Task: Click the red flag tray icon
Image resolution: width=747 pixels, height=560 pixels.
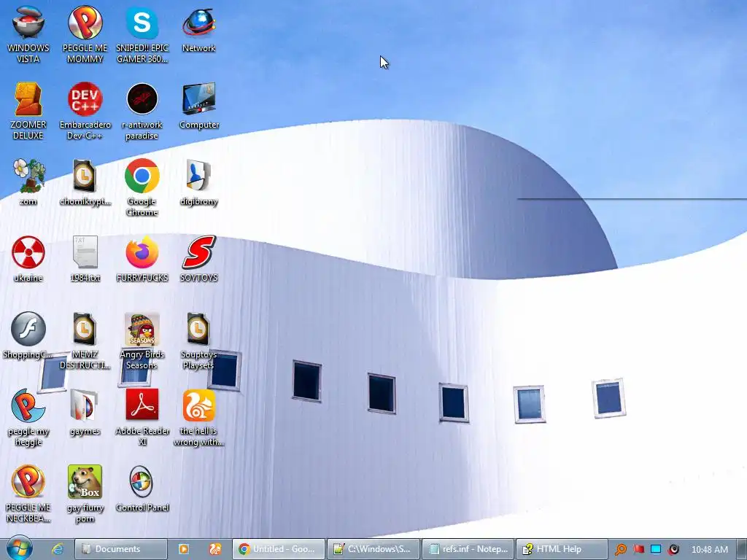Action: [639, 549]
